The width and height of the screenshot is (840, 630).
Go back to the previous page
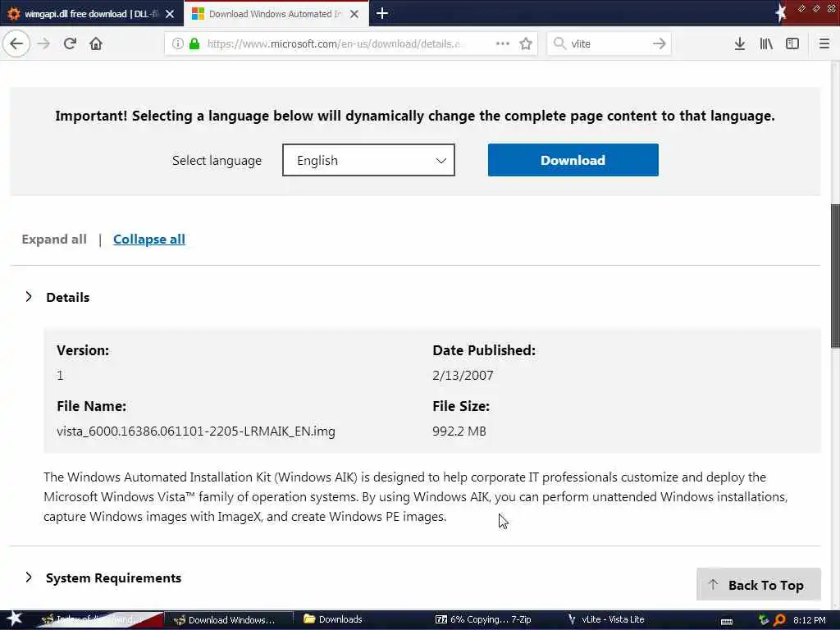(16, 43)
